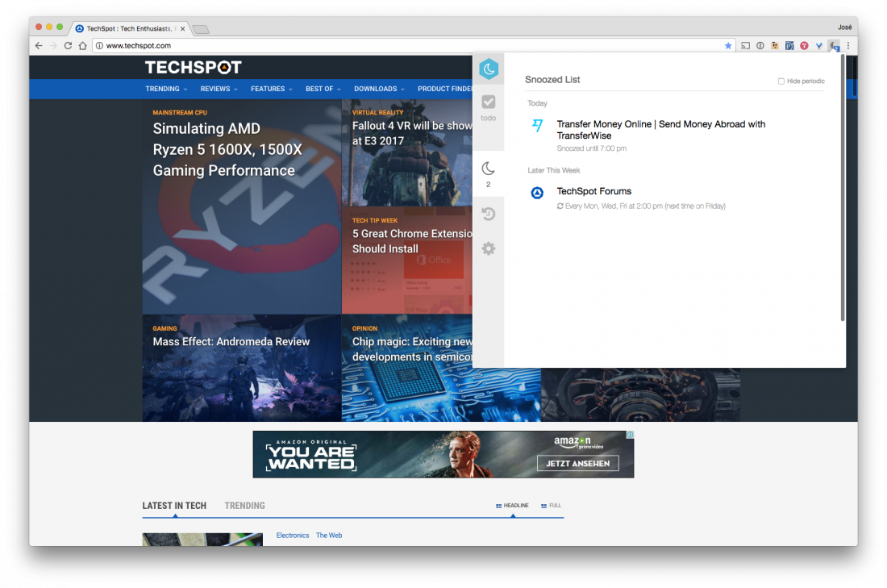
Task: Open the snoozed TransferWise entry
Action: [660, 130]
